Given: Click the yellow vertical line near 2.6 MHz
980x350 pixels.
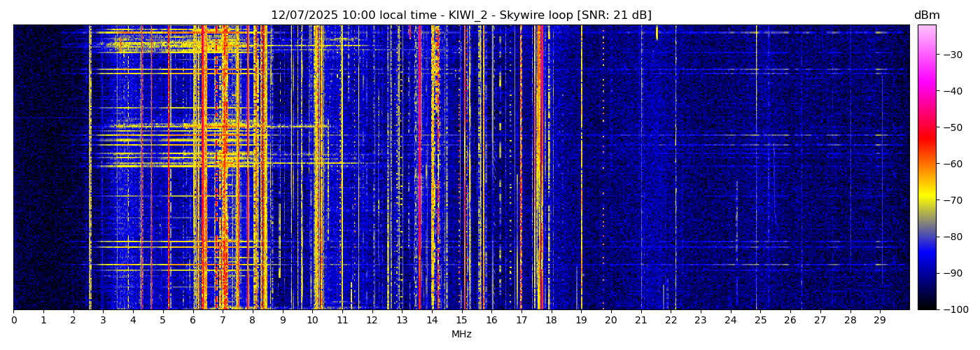Looking at the screenshot, I should [x=90, y=168].
